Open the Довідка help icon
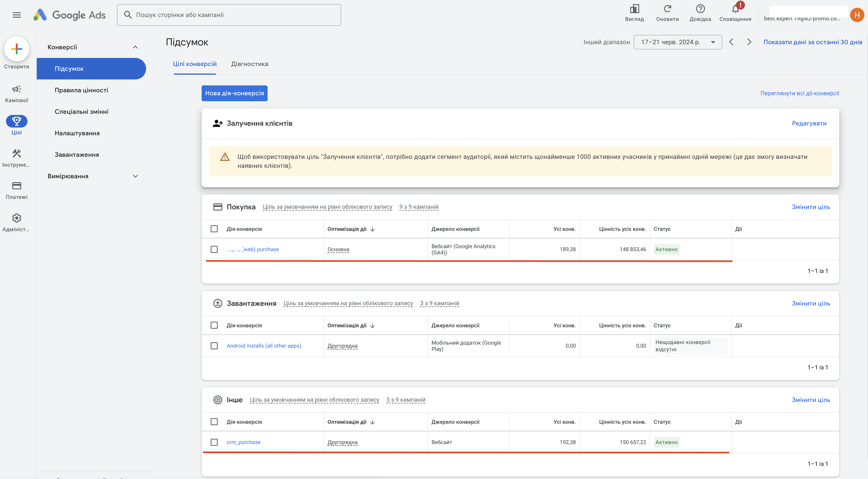868x479 pixels. click(x=700, y=9)
